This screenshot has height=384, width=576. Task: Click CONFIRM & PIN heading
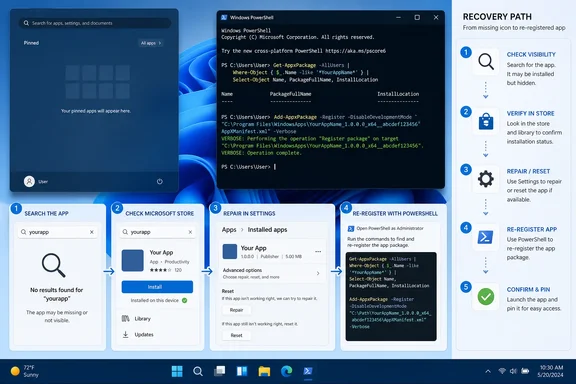(x=528, y=290)
